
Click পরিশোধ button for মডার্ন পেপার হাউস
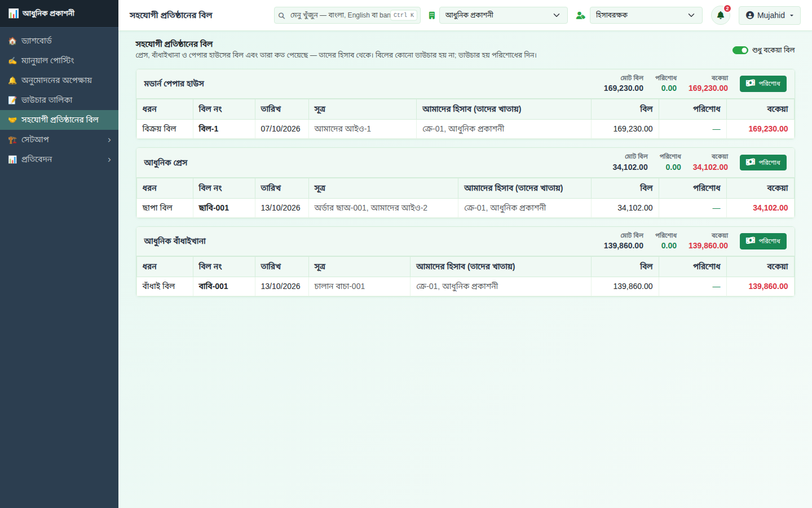coord(763,84)
